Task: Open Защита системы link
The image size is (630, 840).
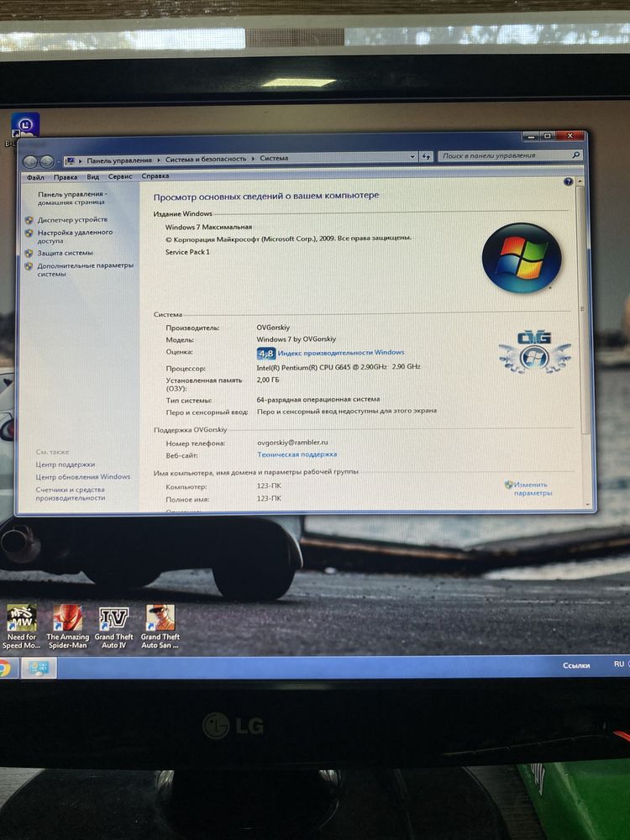Action: 65,253
